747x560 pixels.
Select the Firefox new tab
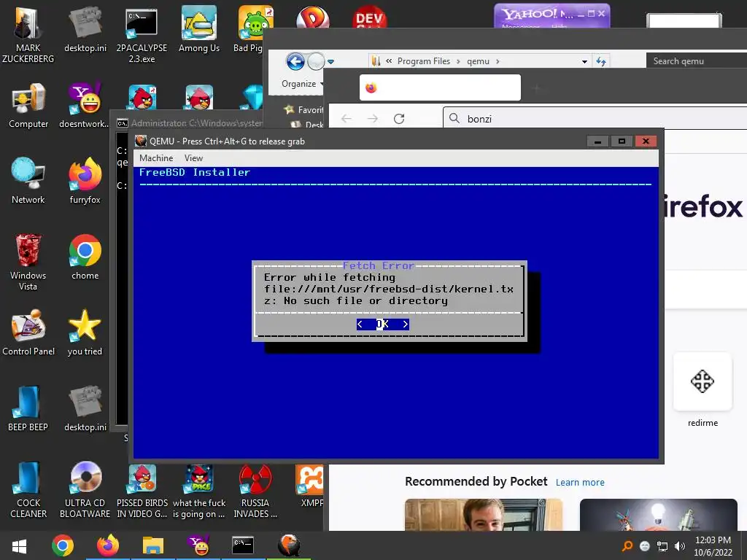pyautogui.click(x=440, y=87)
